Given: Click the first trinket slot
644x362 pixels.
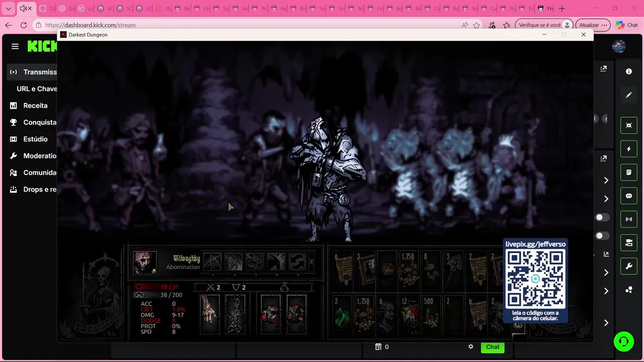Looking at the screenshot, I should (270, 314).
